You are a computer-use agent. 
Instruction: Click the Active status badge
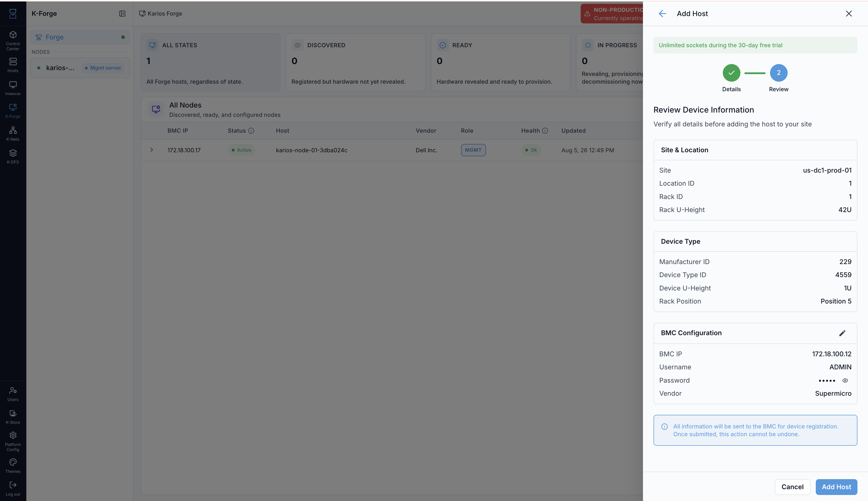tap(241, 150)
